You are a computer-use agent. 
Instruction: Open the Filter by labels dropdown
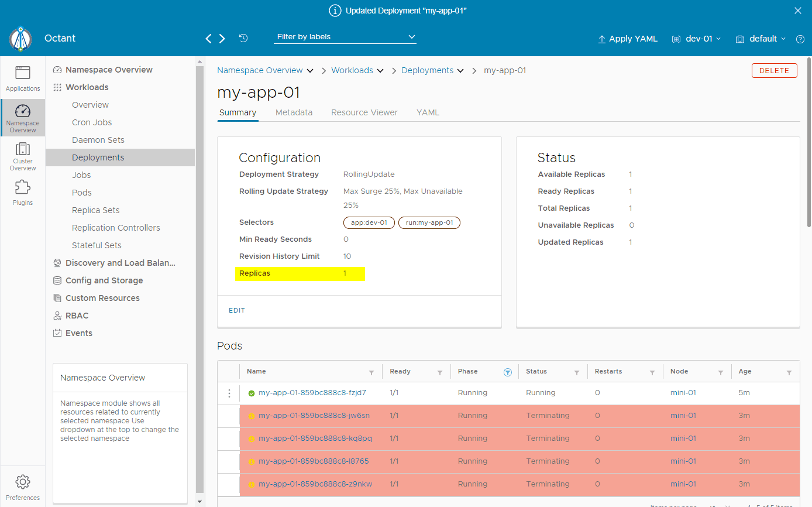345,37
